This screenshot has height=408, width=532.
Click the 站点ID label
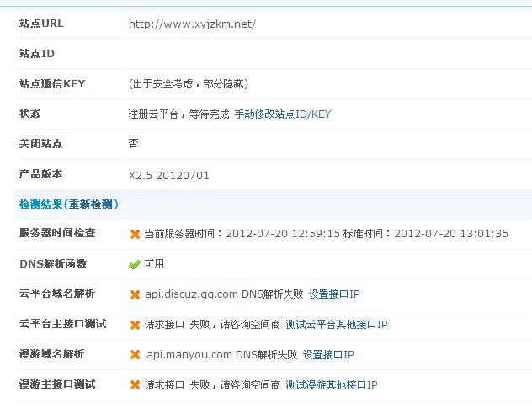pyautogui.click(x=37, y=54)
